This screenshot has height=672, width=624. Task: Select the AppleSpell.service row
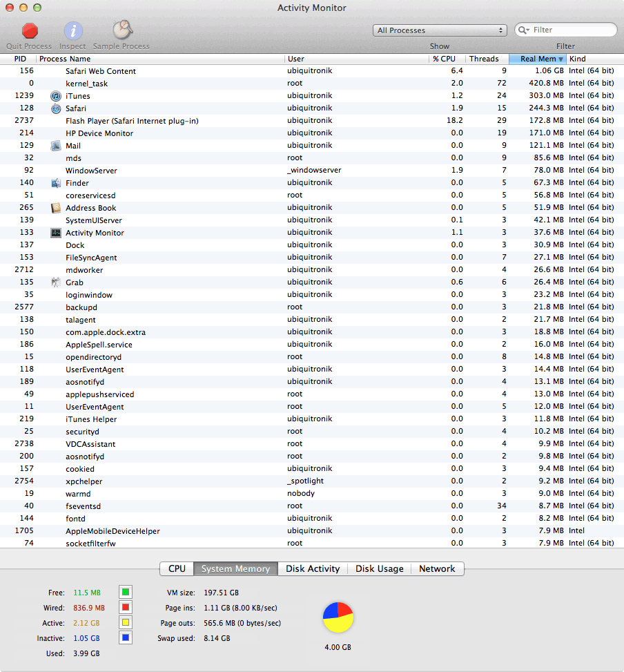click(312, 345)
